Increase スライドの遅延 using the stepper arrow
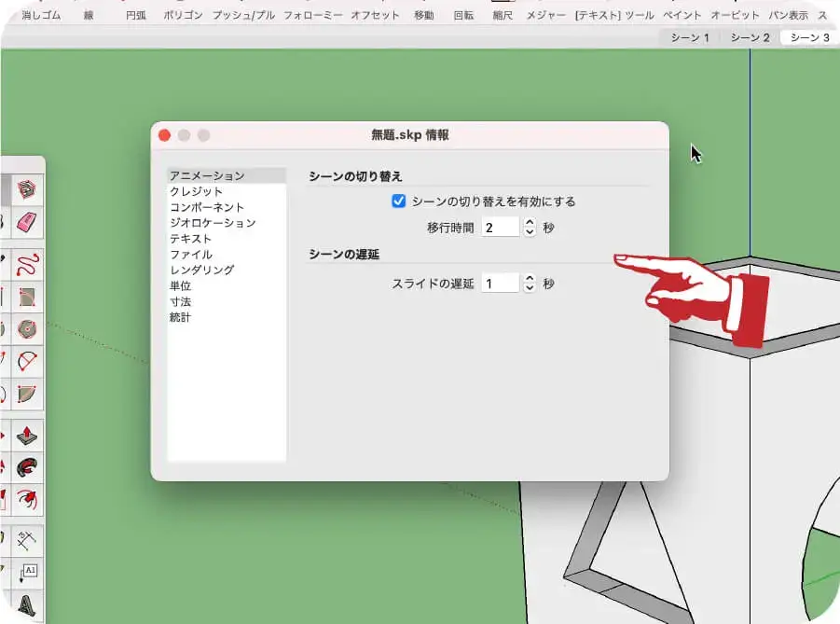Image resolution: width=840 pixels, height=624 pixels. click(530, 279)
